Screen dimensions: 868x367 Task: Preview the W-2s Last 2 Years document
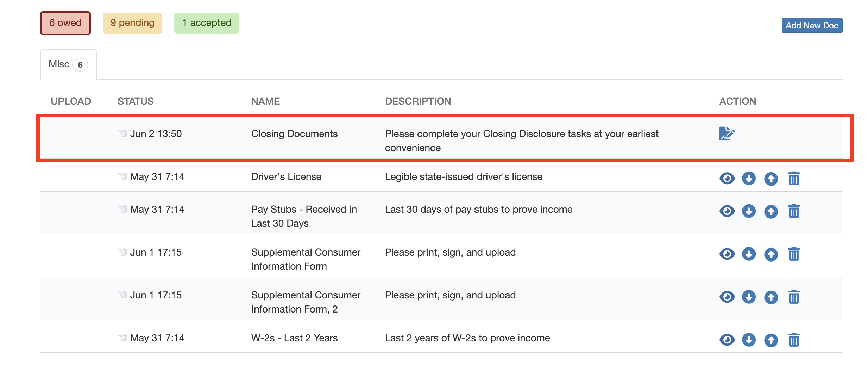pyautogui.click(x=727, y=340)
